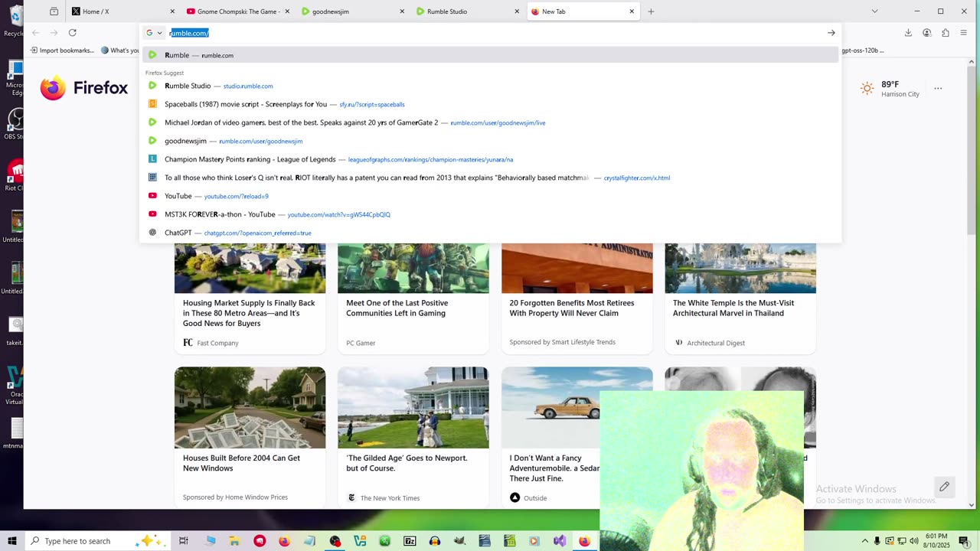Choose the goodnewsjim rumble user suggestion

tap(490, 141)
